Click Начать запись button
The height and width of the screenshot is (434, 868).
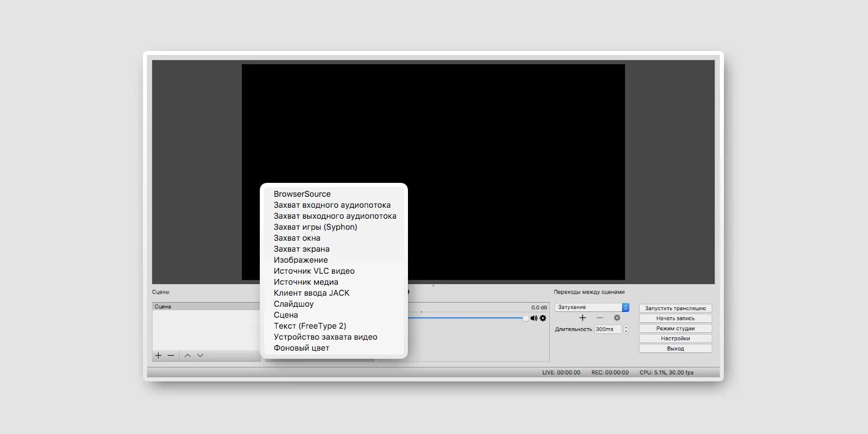point(675,318)
